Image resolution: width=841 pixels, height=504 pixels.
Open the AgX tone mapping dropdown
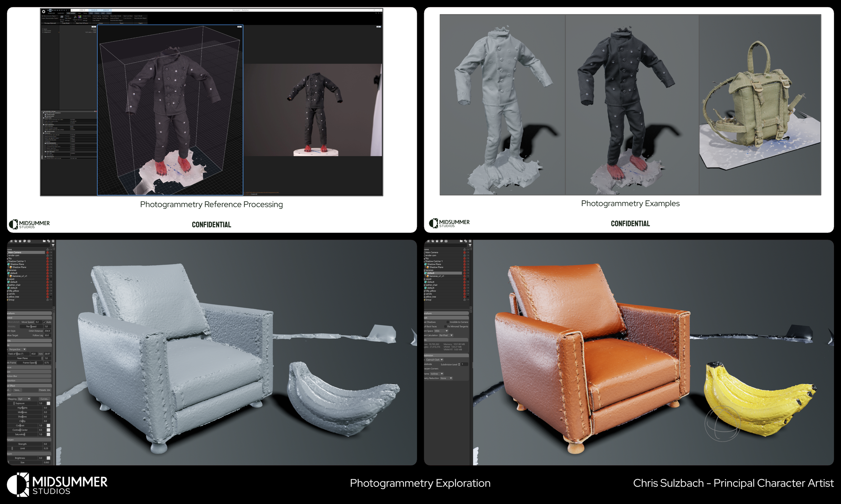coord(24,399)
